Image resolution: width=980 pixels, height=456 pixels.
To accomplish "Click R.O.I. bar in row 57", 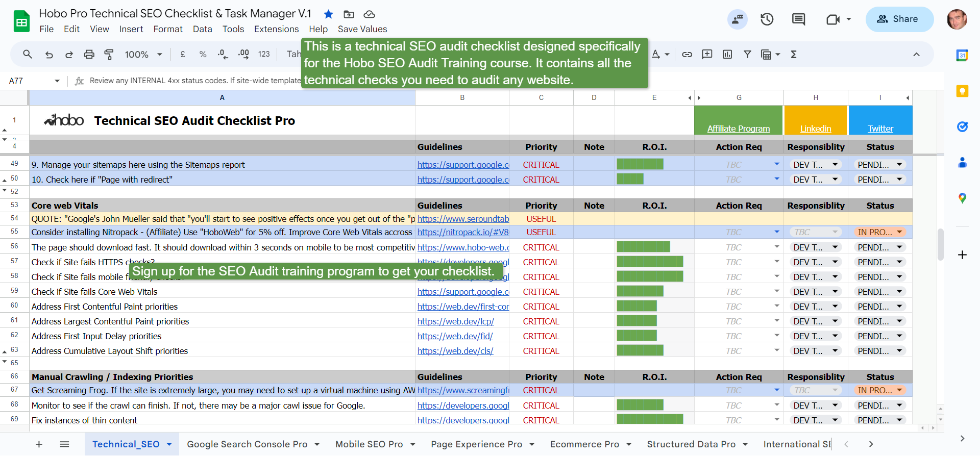I will coord(650,262).
